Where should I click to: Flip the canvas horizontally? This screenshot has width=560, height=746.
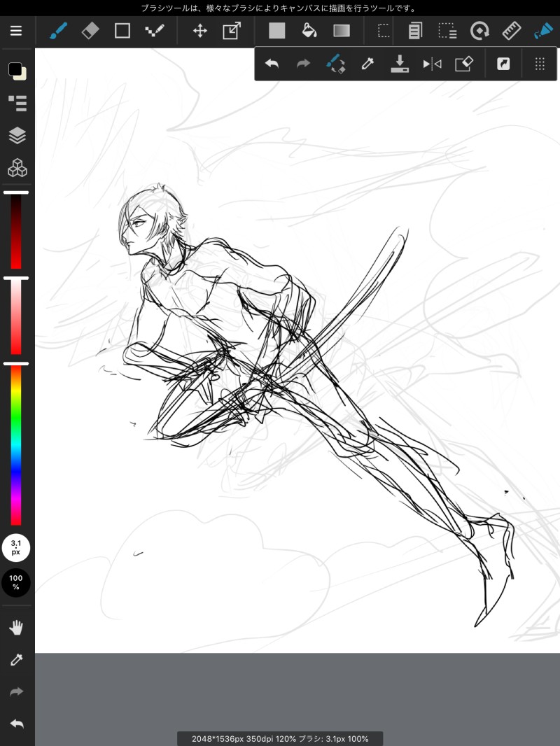click(432, 64)
